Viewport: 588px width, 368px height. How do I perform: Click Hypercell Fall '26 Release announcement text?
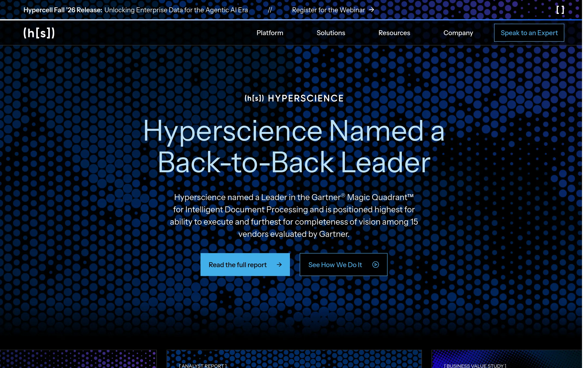click(136, 10)
